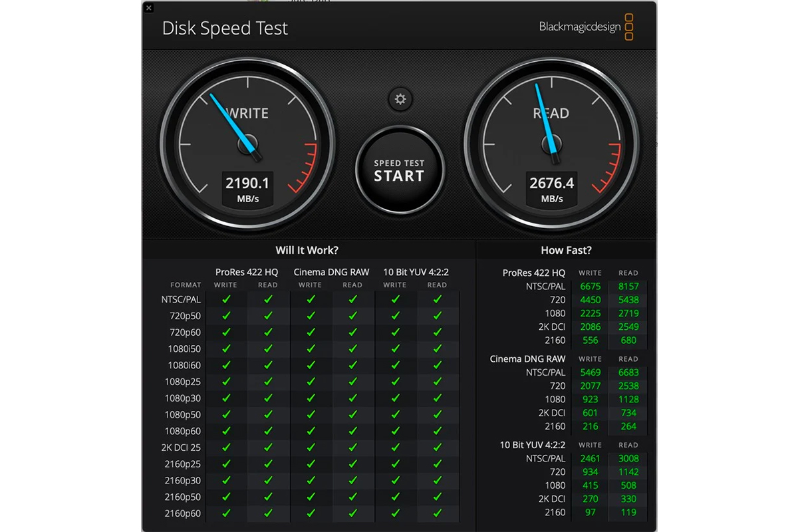Viewport: 798px width, 532px height.
Task: Select Cinema DNG RAW 2160 read value 264
Action: (x=628, y=426)
